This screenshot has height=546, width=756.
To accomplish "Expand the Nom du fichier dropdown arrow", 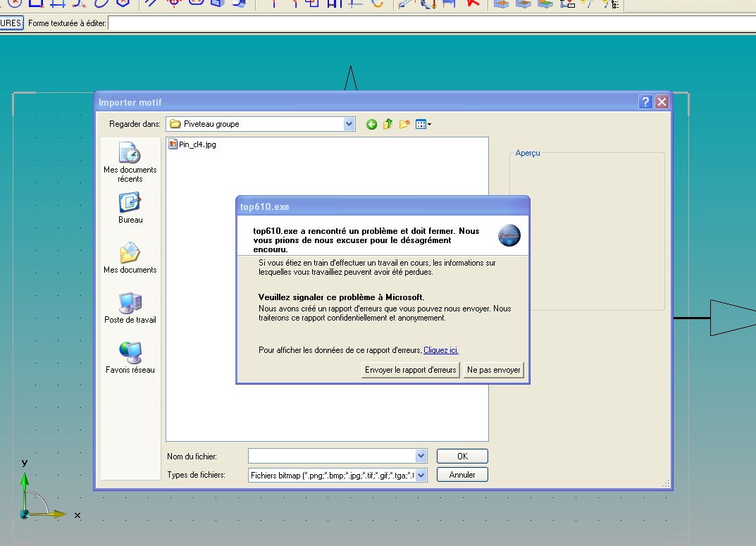I will click(421, 456).
